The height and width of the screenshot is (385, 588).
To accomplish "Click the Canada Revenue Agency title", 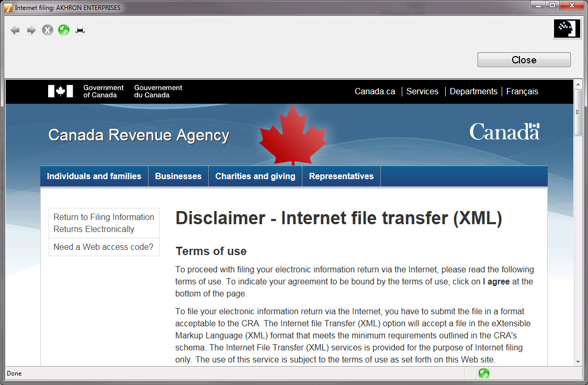I will (139, 135).
